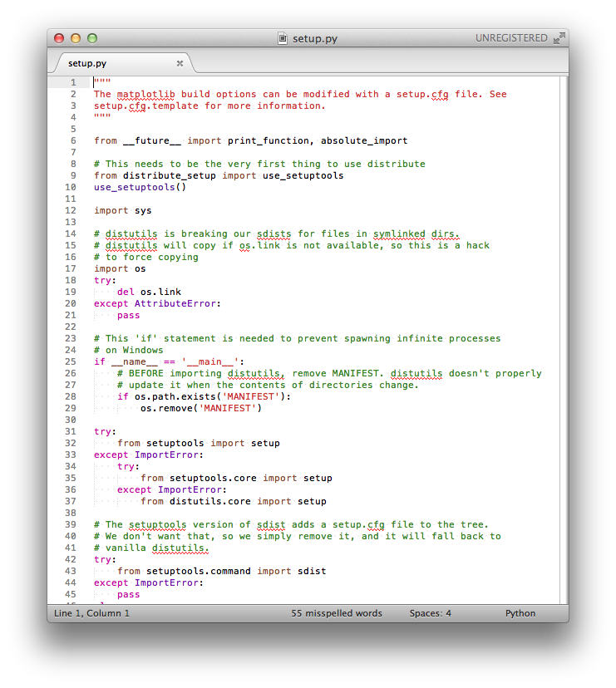The width and height of the screenshot is (616, 688).
Task: Click 'del os.link' on line 19
Action: 149,292
